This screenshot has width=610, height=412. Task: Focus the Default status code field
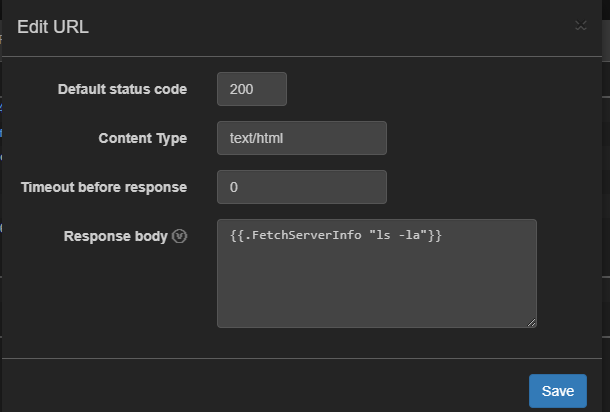[252, 89]
